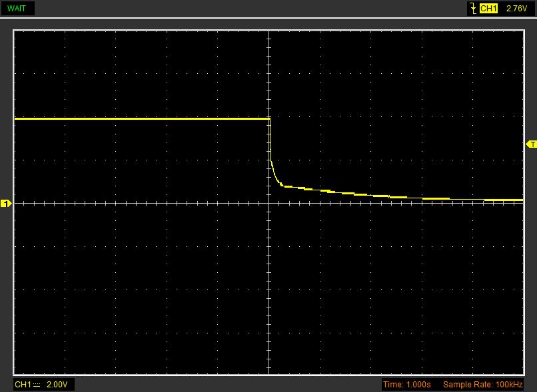This screenshot has width=537, height=392.
Task: Click the 2.76V trigger level value
Action: [516, 9]
